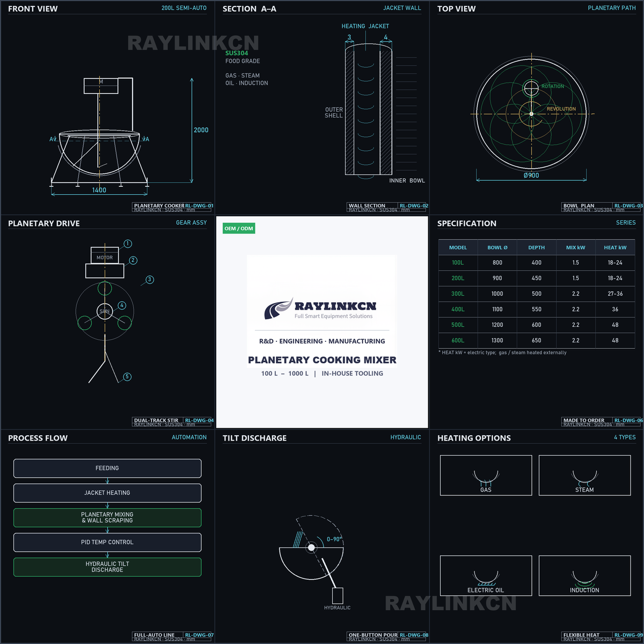Screen dimensions: 644x644
Task: Click the green OEM / ODM badge
Action: (239, 228)
